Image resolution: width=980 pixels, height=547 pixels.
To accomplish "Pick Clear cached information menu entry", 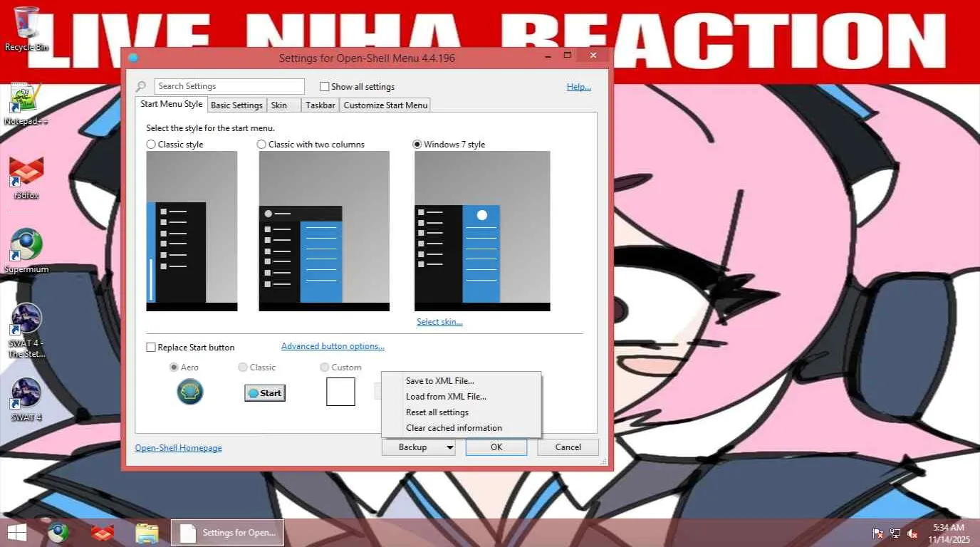I will click(x=462, y=428).
